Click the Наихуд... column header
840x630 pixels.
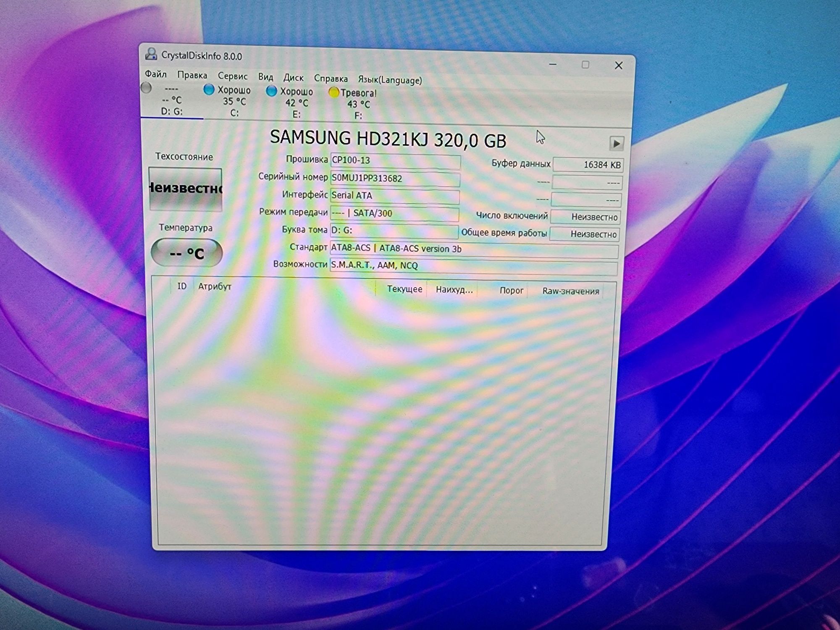tap(454, 290)
